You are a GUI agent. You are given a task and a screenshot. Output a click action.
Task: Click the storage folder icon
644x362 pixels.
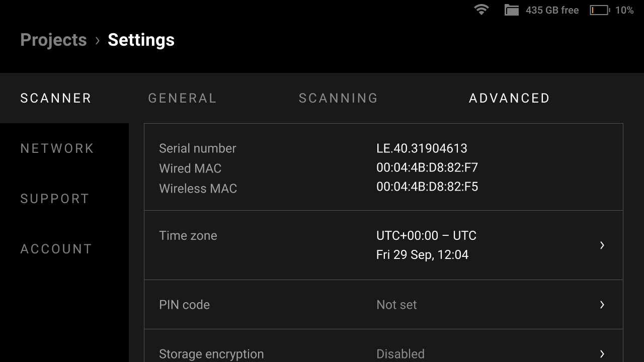point(512,10)
